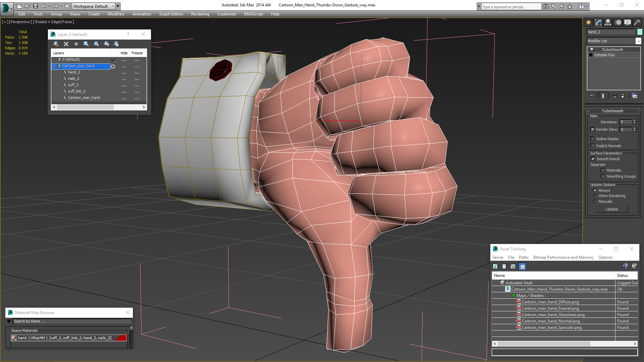This screenshot has height=362, width=644.
Task: Click Save File icon in quick toolbar
Action: tap(36, 6)
